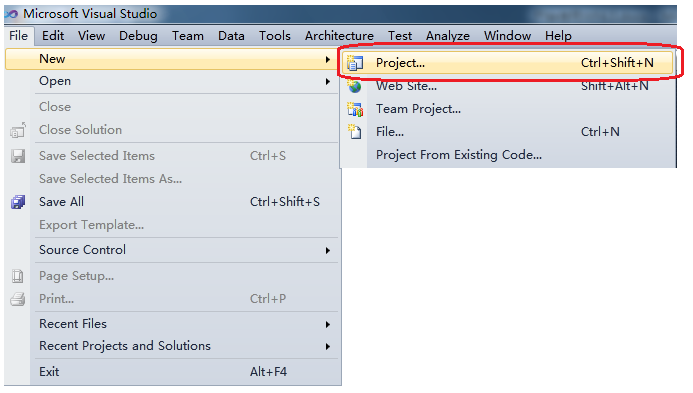Image resolution: width=693 pixels, height=393 pixels.
Task: Expand the Source Control submenu arrow
Action: coord(327,251)
